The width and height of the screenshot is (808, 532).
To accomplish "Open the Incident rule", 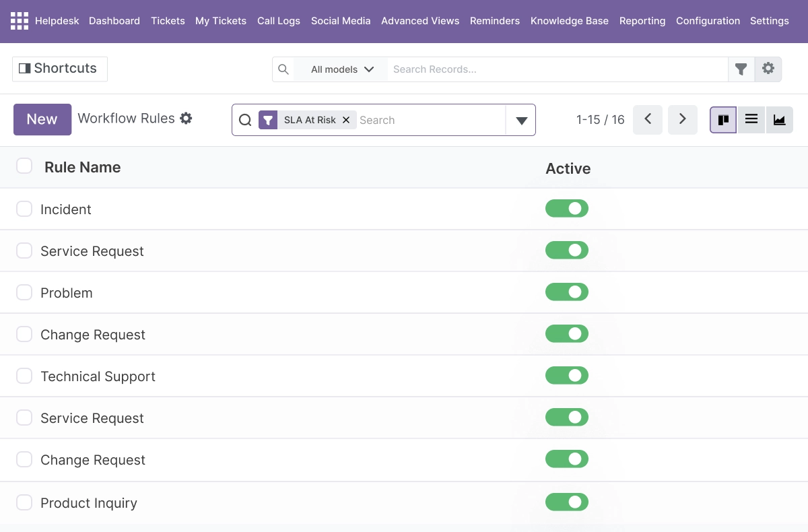I will point(66,209).
